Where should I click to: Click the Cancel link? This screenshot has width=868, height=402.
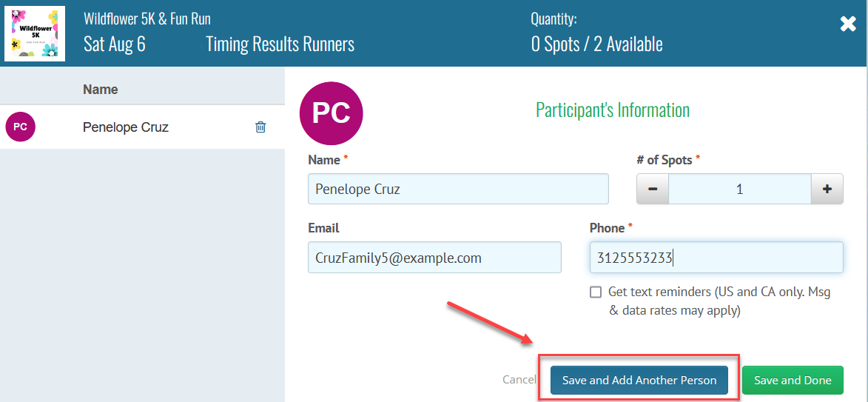(519, 380)
